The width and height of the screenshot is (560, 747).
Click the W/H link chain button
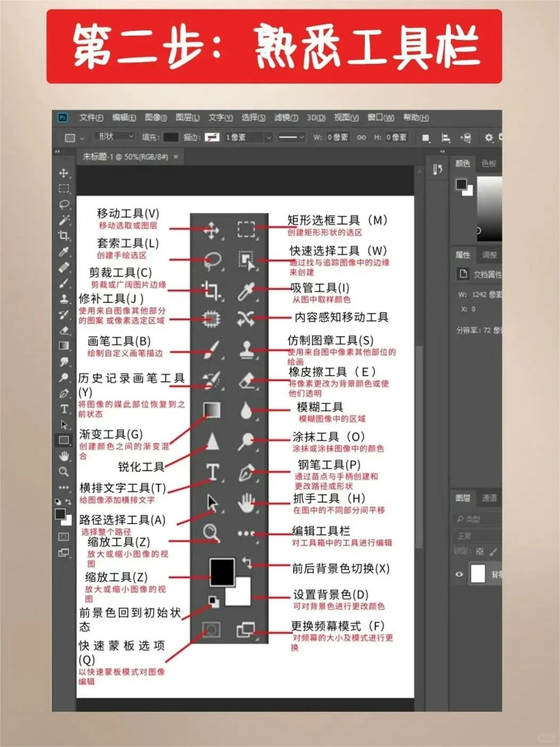click(362, 137)
